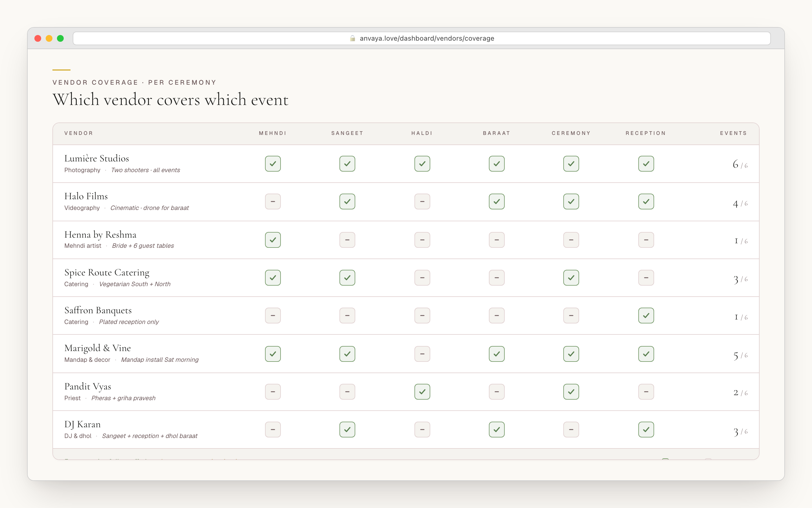Enable Saffron Banquets Baraat coverage
Viewport: 812px width, 508px height.
coord(497,316)
